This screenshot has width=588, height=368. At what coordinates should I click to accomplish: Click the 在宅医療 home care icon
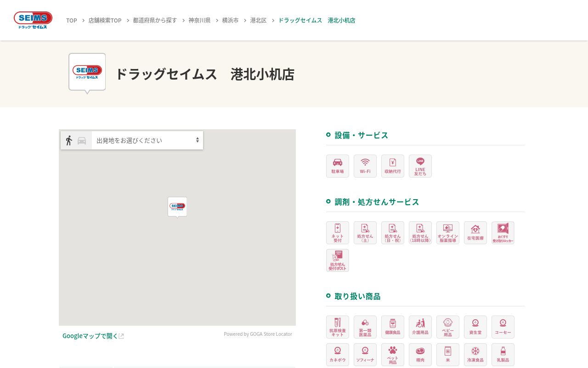(475, 233)
